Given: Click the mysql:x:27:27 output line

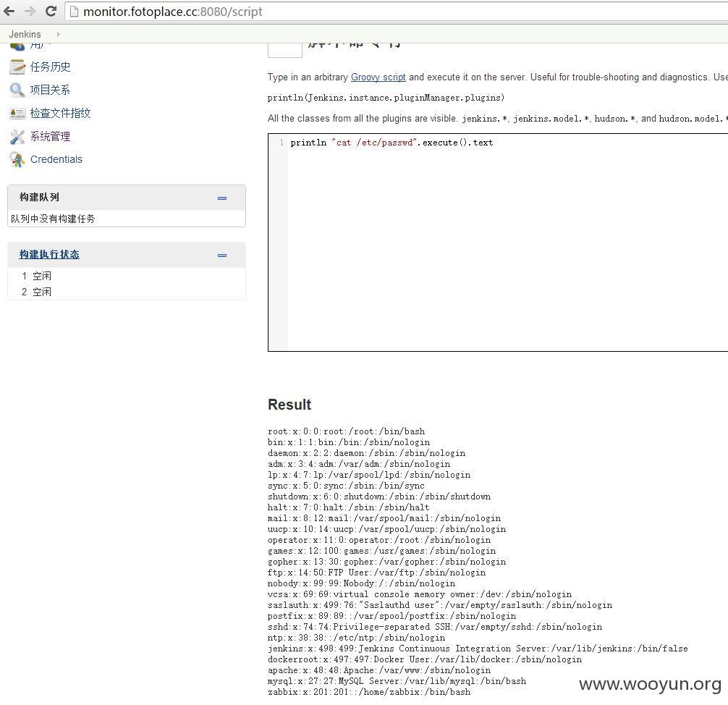Looking at the screenshot, I should [x=397, y=681].
